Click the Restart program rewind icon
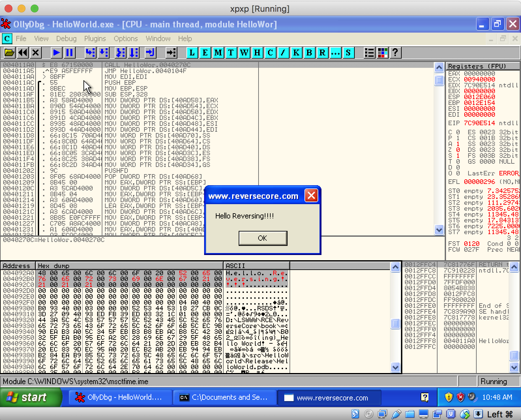 coord(22,52)
